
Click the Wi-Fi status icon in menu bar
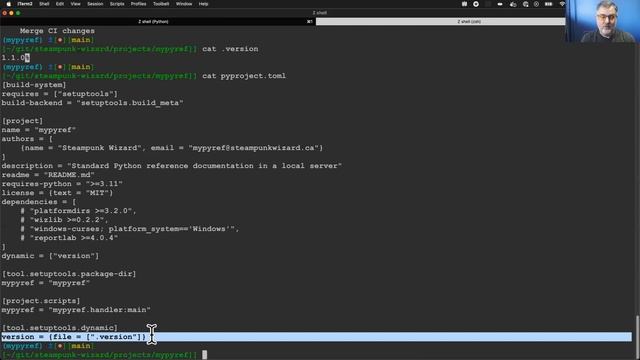pos(562,4)
